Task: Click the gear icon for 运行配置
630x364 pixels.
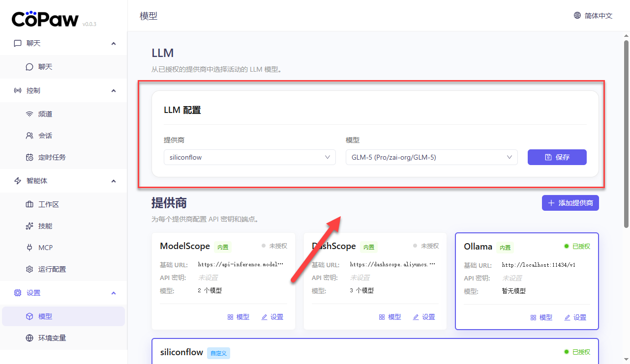Action: pyautogui.click(x=30, y=269)
